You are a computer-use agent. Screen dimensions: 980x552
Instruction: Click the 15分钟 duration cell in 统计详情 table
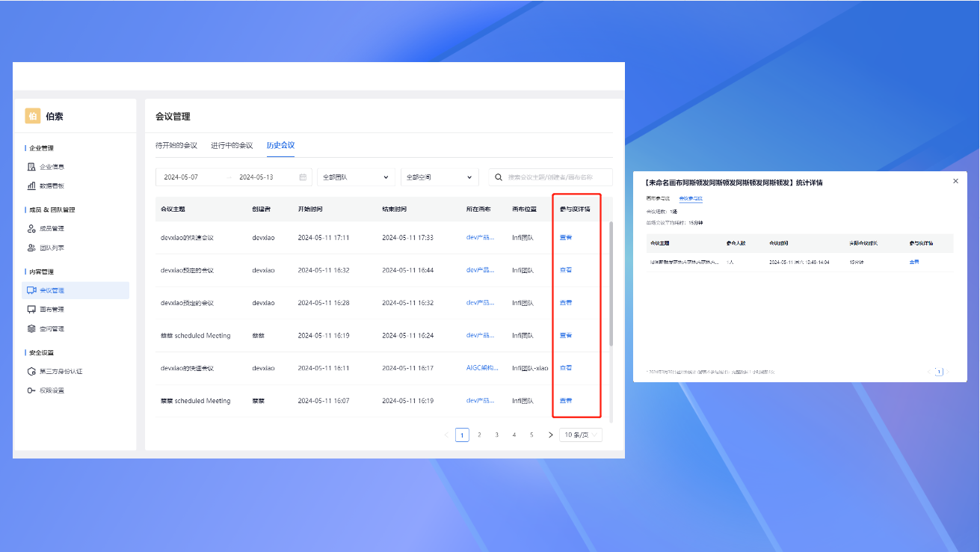coord(857,263)
